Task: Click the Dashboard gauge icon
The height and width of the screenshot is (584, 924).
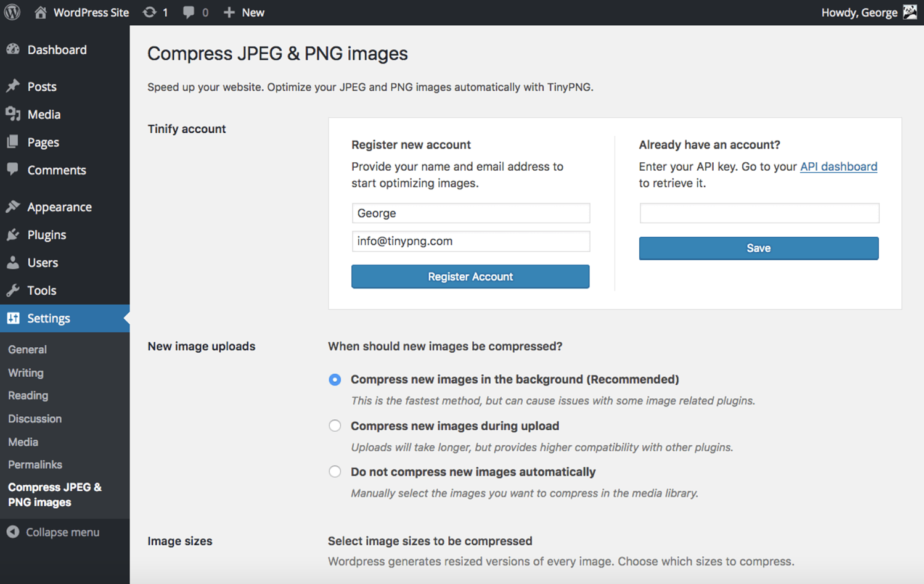Action: tap(13, 49)
